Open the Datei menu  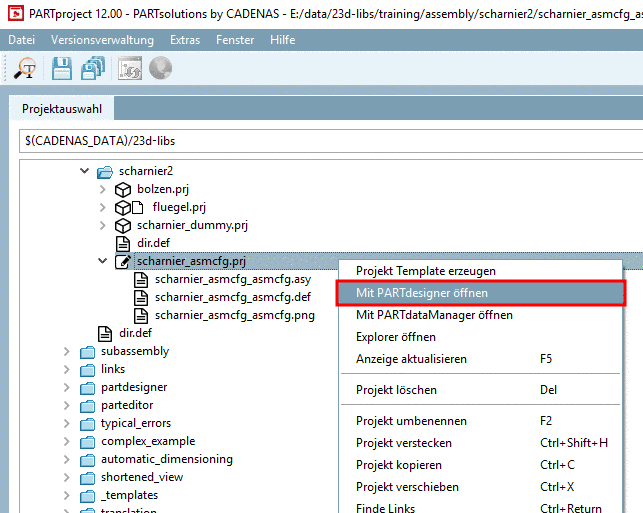tap(21, 40)
